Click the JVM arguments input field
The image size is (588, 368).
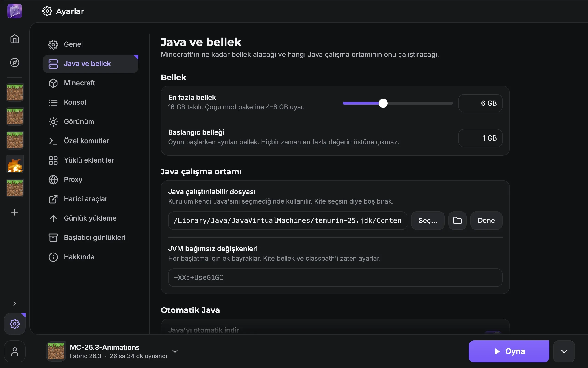tap(335, 277)
